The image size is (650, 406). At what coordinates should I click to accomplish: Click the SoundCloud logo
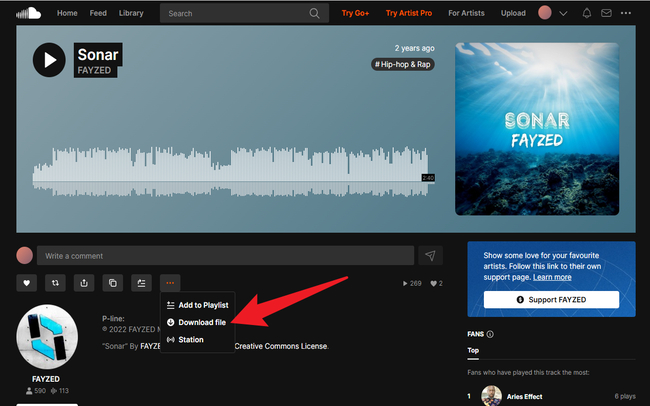pyautogui.click(x=29, y=13)
